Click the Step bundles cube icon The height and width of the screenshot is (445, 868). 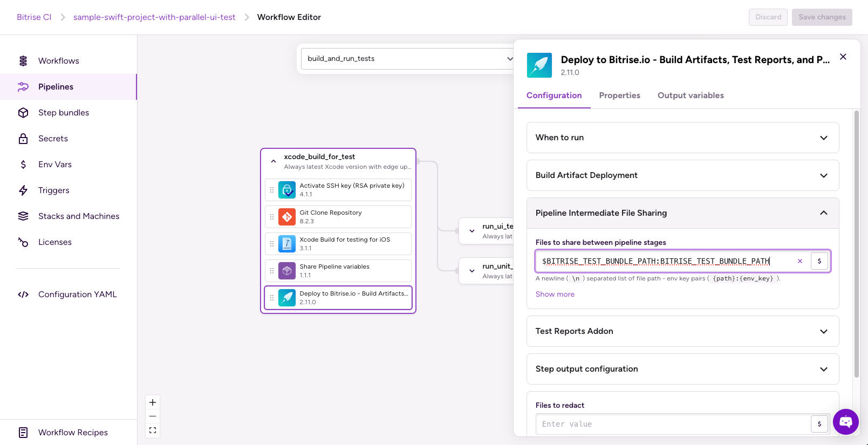pos(23,113)
